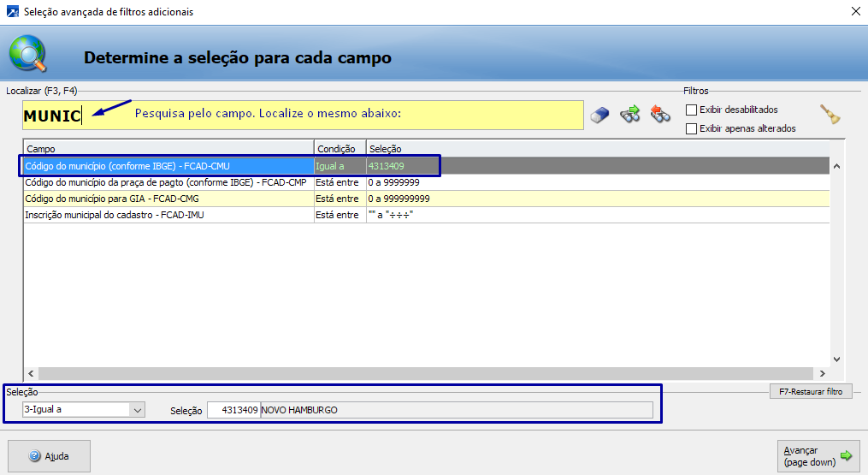Click the Campo column header
Viewport: 868px width, 475px height.
pos(168,149)
